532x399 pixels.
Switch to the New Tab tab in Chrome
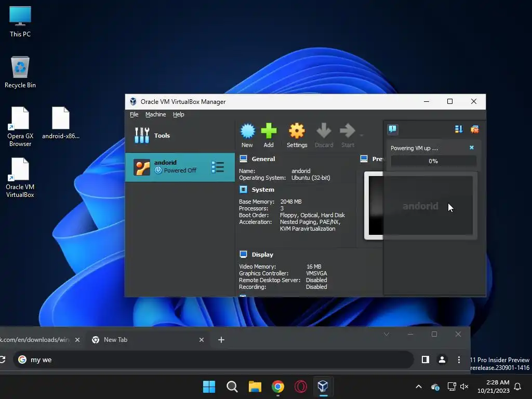148,340
